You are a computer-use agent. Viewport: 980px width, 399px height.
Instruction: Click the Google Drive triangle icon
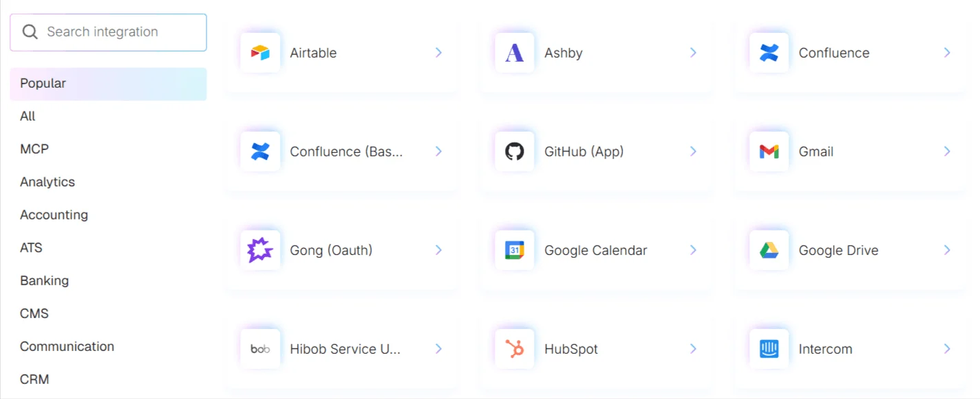pos(769,250)
